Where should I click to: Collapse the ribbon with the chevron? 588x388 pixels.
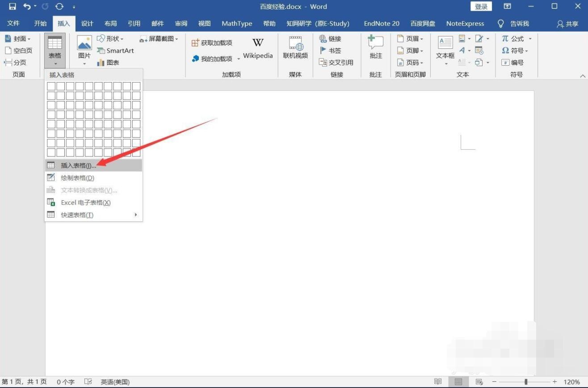point(583,76)
